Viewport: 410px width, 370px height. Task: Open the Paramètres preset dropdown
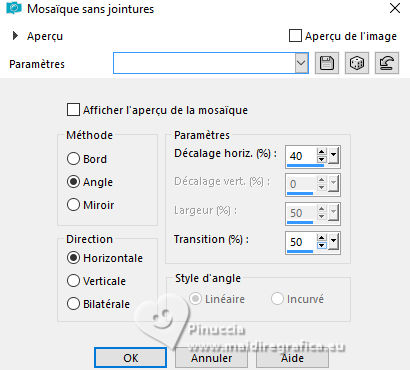pyautogui.click(x=301, y=63)
